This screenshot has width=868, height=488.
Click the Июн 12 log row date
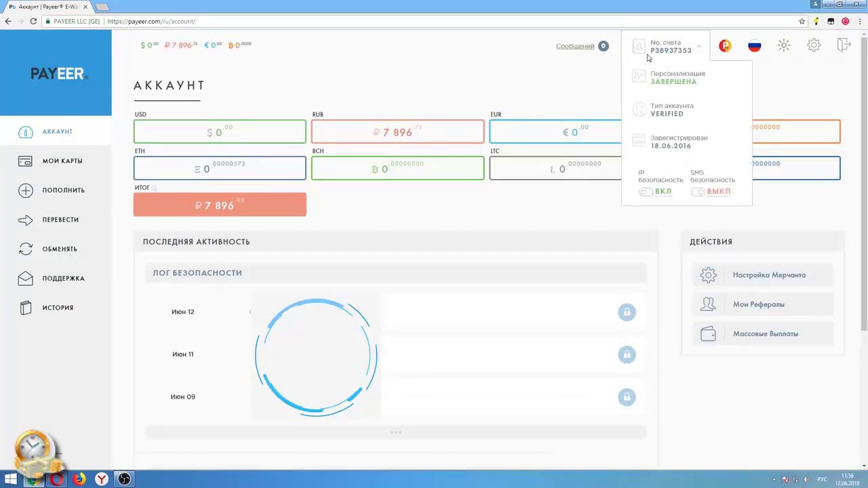(182, 312)
